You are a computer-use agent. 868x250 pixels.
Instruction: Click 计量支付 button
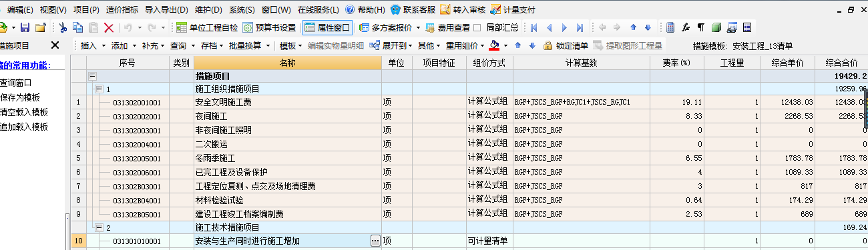513,9
